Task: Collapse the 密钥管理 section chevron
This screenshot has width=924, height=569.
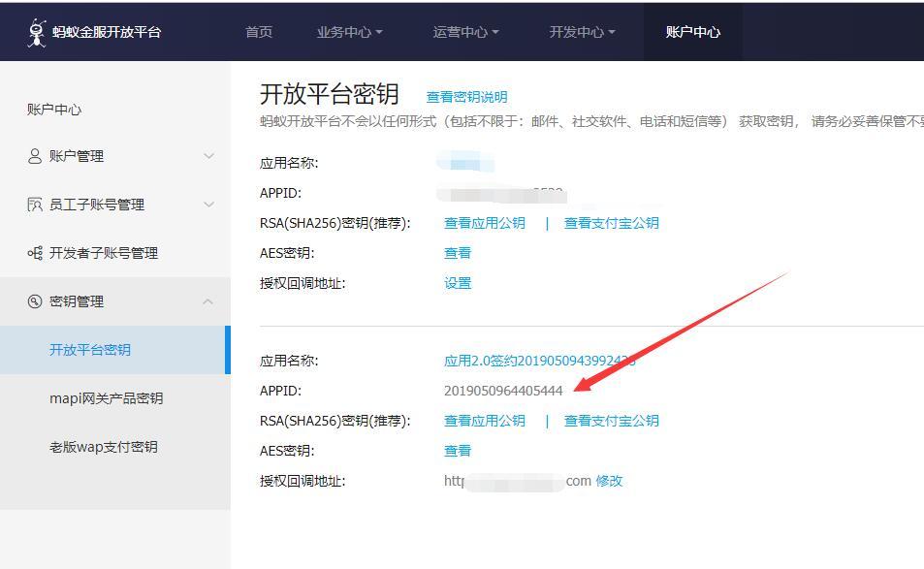Action: pyautogui.click(x=208, y=301)
